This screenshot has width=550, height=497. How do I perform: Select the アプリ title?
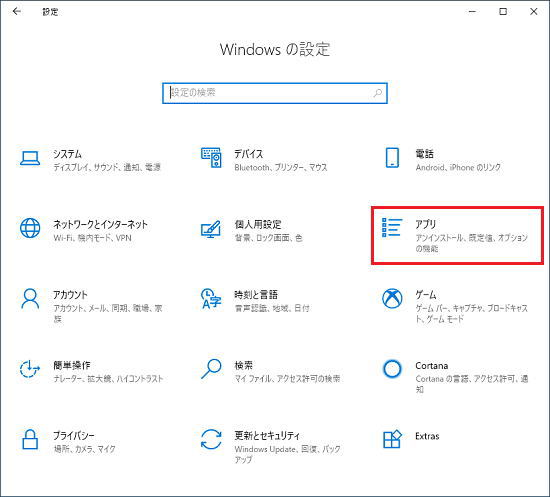pos(425,224)
